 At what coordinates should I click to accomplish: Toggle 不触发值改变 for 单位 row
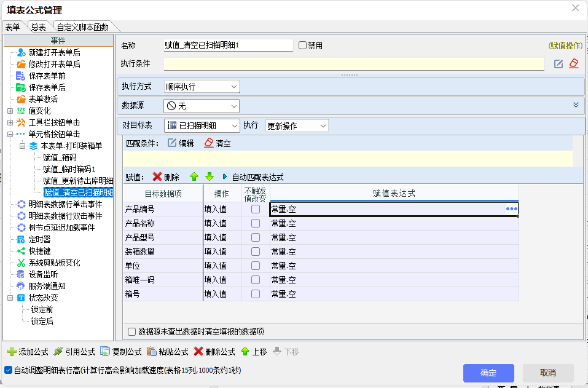pos(256,266)
